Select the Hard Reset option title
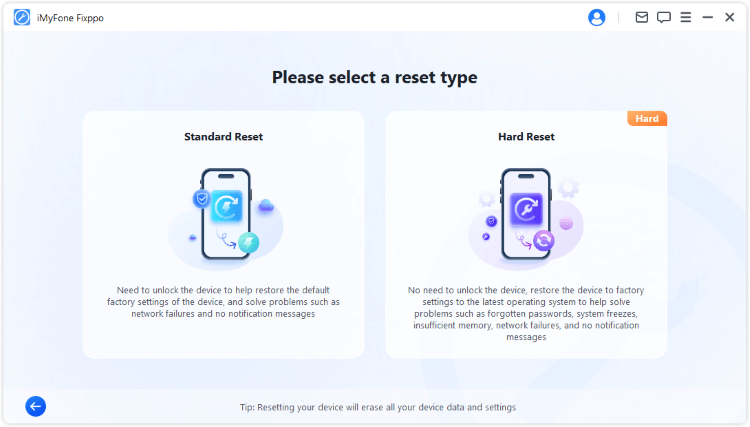This screenshot has width=750, height=427. pos(526,137)
